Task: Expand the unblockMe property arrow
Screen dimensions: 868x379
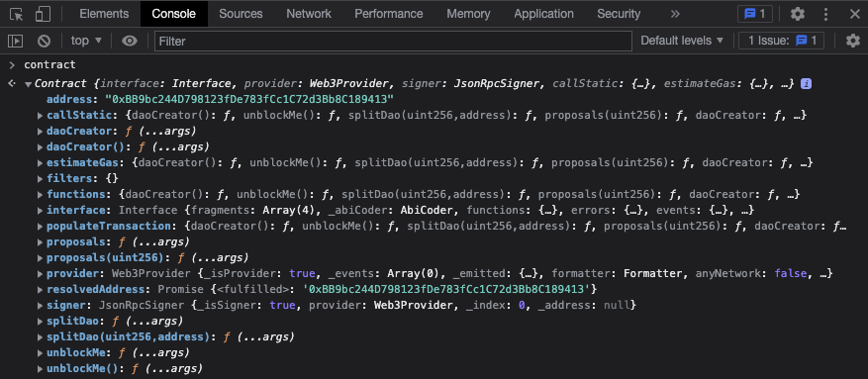Action: tap(40, 352)
